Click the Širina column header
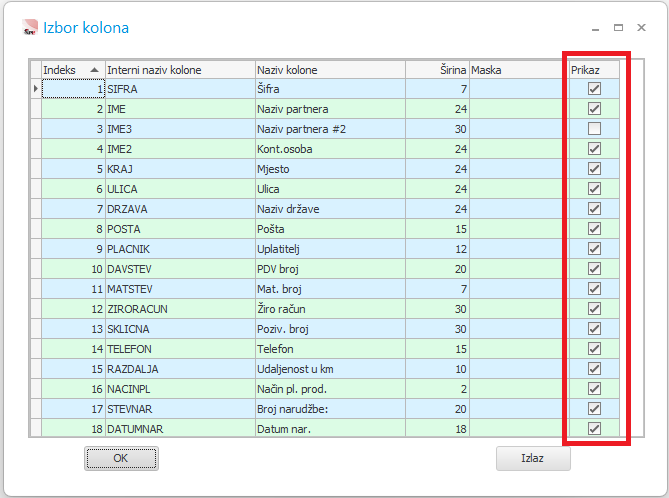The height and width of the screenshot is (498, 669). (x=437, y=70)
